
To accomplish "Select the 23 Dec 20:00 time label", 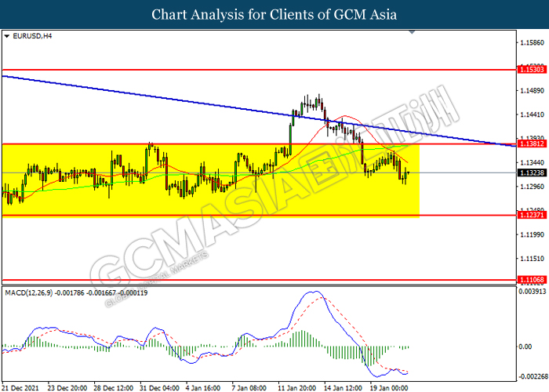I will 67,388.
